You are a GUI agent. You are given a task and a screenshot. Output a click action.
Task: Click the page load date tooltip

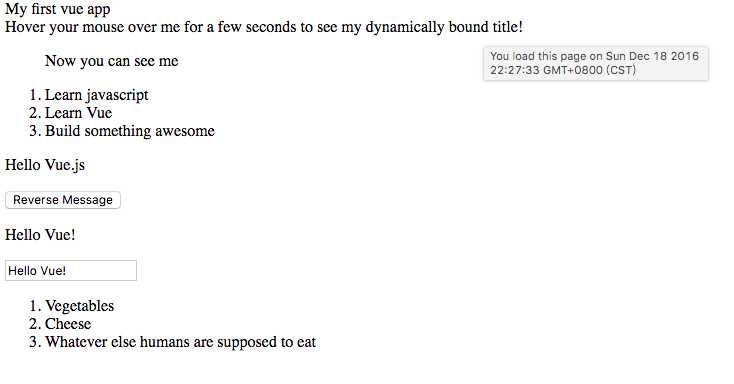[596, 63]
